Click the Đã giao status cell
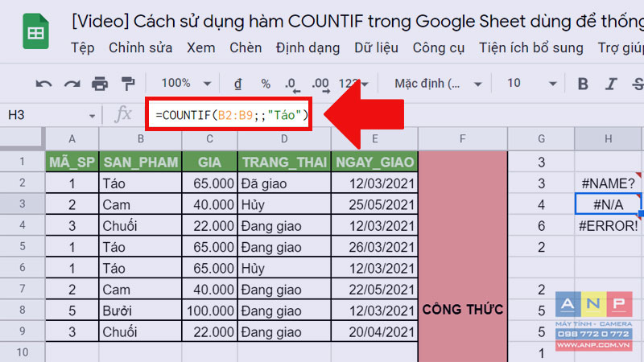This screenshot has width=644, height=362. coord(284,183)
